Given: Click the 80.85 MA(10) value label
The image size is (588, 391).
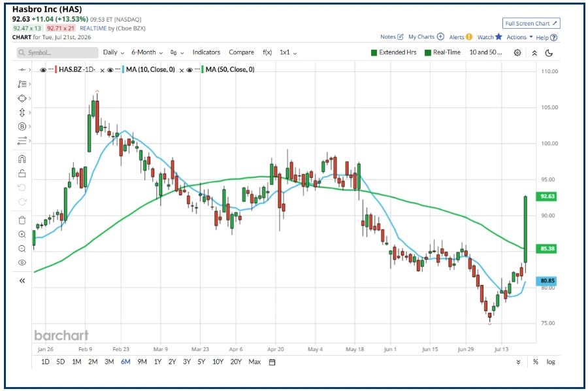Looking at the screenshot, I should [x=547, y=280].
